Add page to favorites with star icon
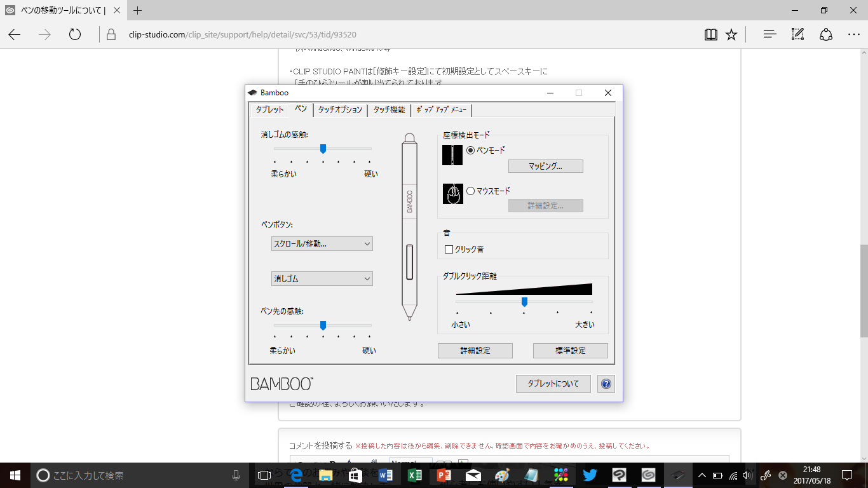Image resolution: width=868 pixels, height=488 pixels. 731,34
